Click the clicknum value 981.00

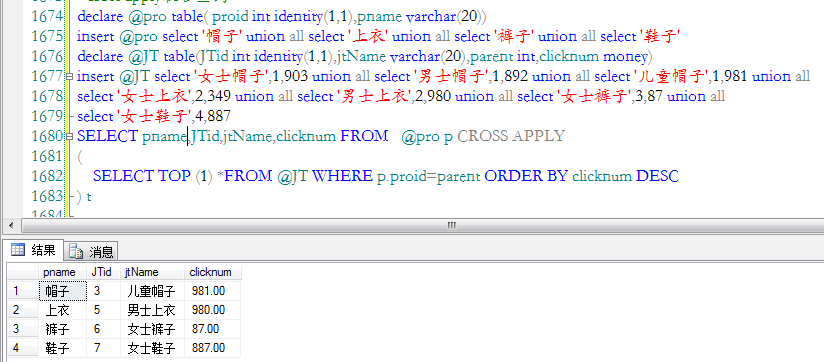coord(213,291)
